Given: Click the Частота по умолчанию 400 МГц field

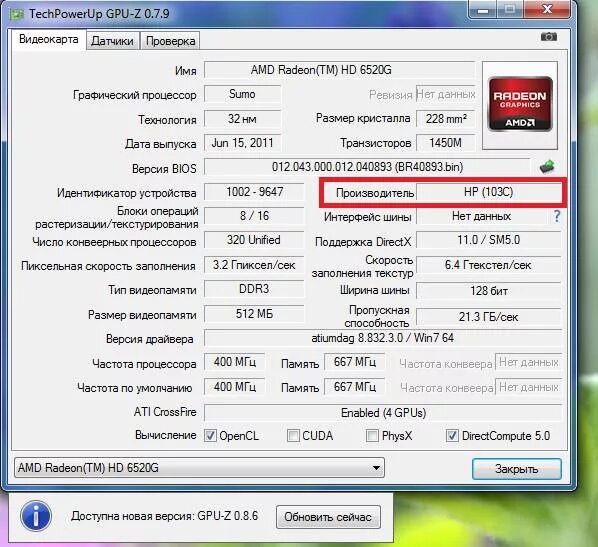Looking at the screenshot, I should 235,387.
